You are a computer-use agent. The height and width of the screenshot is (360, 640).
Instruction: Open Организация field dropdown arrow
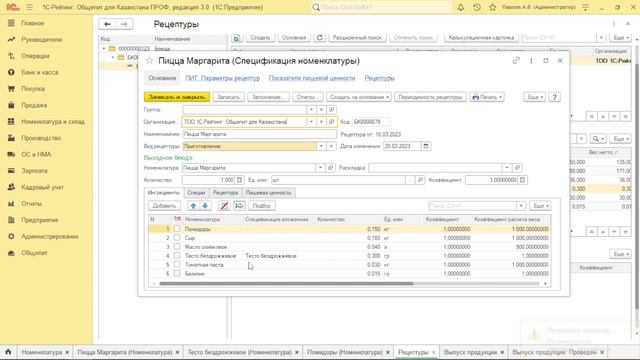pyautogui.click(x=311, y=122)
